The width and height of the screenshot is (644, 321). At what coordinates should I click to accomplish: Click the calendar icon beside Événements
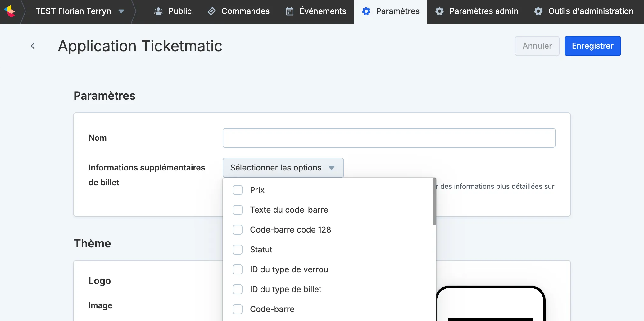click(x=289, y=11)
